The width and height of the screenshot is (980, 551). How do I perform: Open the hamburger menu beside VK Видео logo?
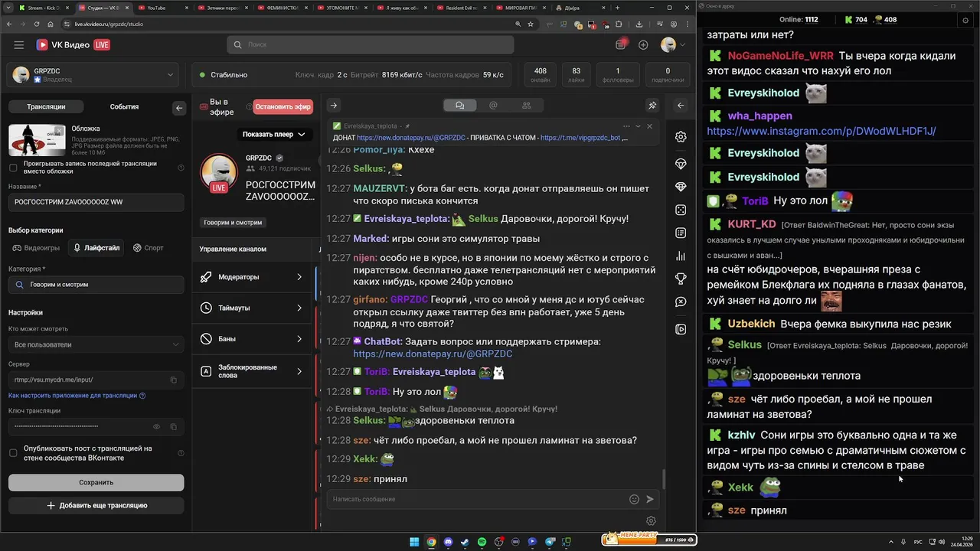18,45
